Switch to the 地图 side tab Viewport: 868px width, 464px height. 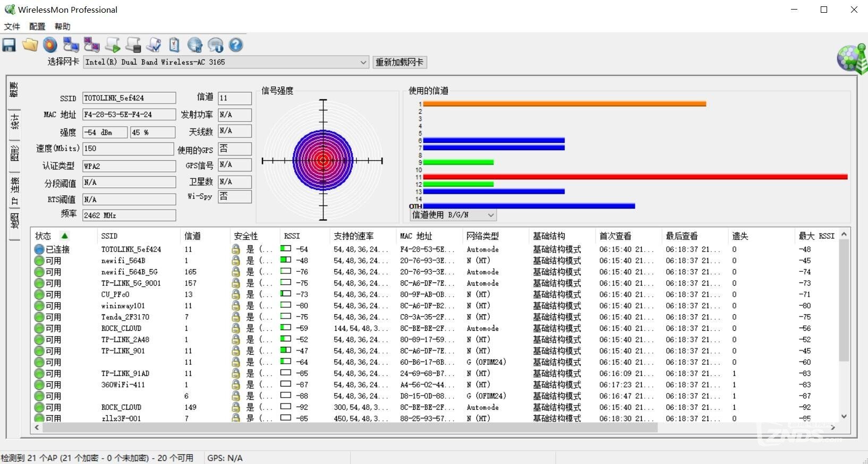coord(14,220)
